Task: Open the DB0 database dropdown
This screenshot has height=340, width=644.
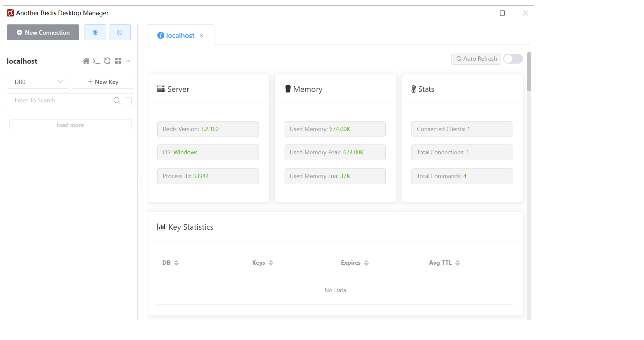Action: pyautogui.click(x=38, y=82)
